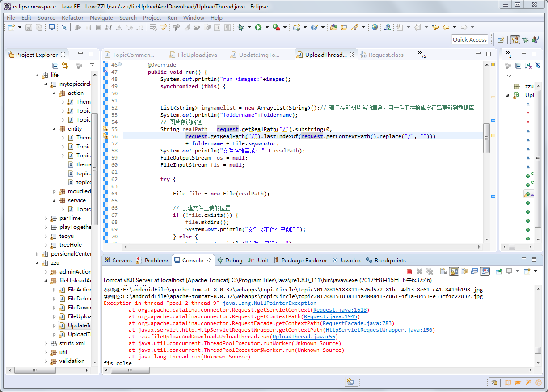Toggle Skip All Breakpoints in the toolbar

64,27
